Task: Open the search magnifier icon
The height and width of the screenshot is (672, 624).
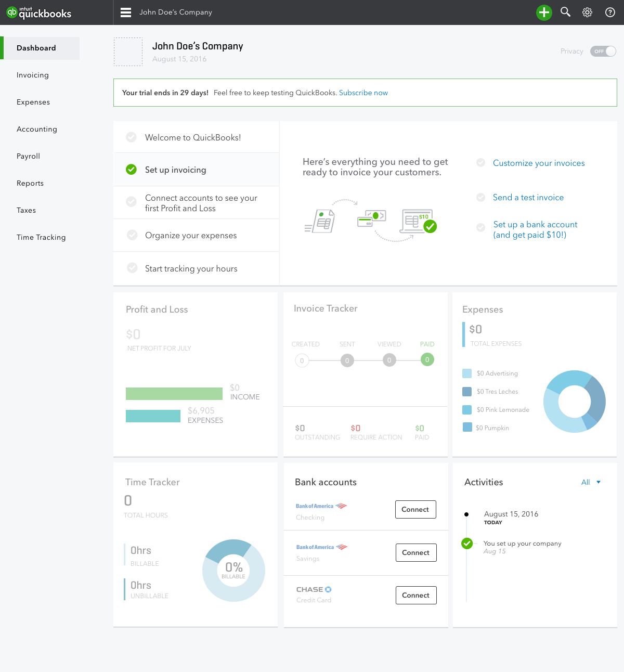Action: pyautogui.click(x=565, y=12)
